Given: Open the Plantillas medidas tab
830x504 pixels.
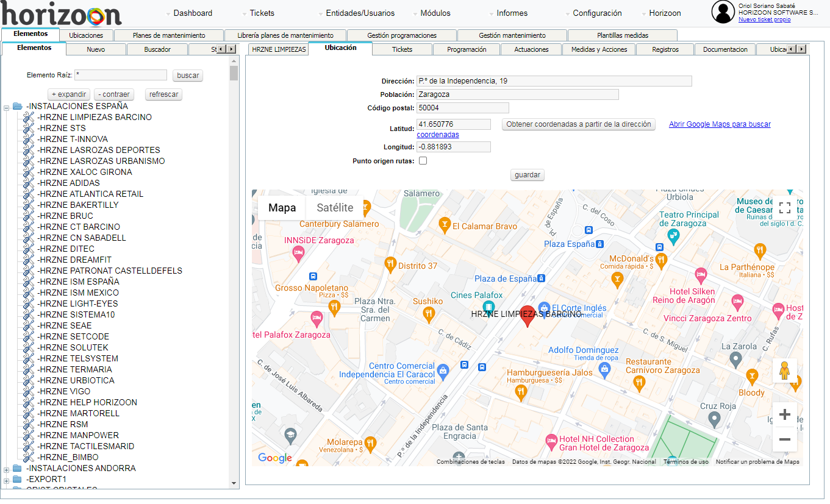Looking at the screenshot, I should [x=623, y=35].
